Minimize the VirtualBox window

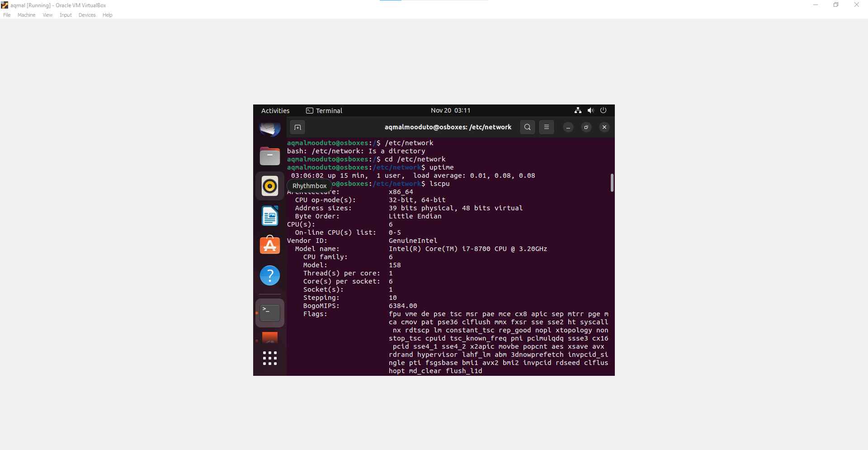click(816, 5)
